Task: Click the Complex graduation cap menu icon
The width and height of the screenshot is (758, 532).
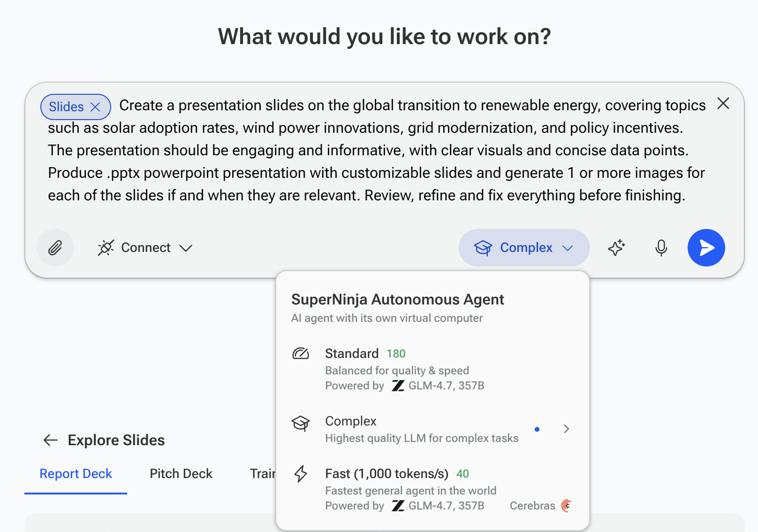Action: point(301,423)
